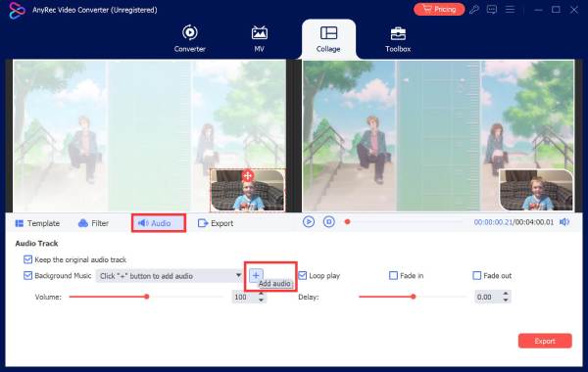Expand the Background Music audio dropdown
The height and width of the screenshot is (372, 588).
[238, 275]
